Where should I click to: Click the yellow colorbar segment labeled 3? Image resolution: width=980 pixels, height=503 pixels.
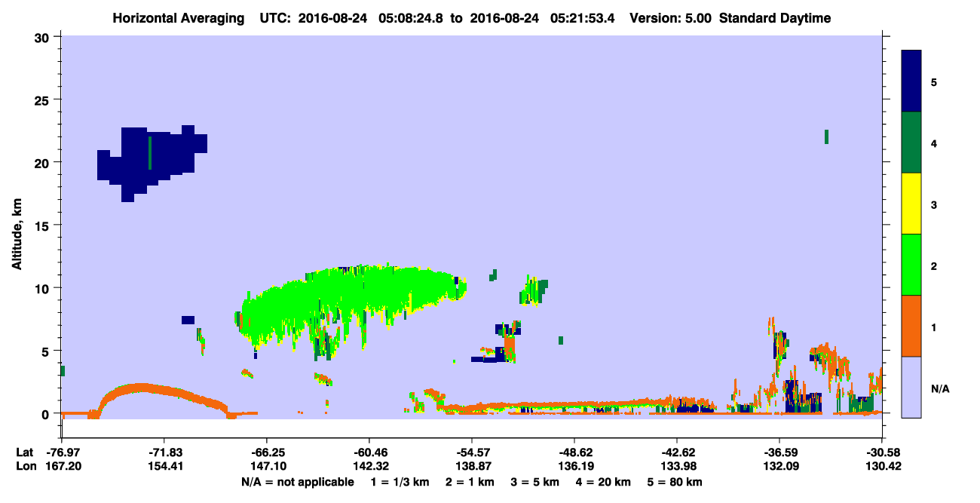[x=911, y=204]
